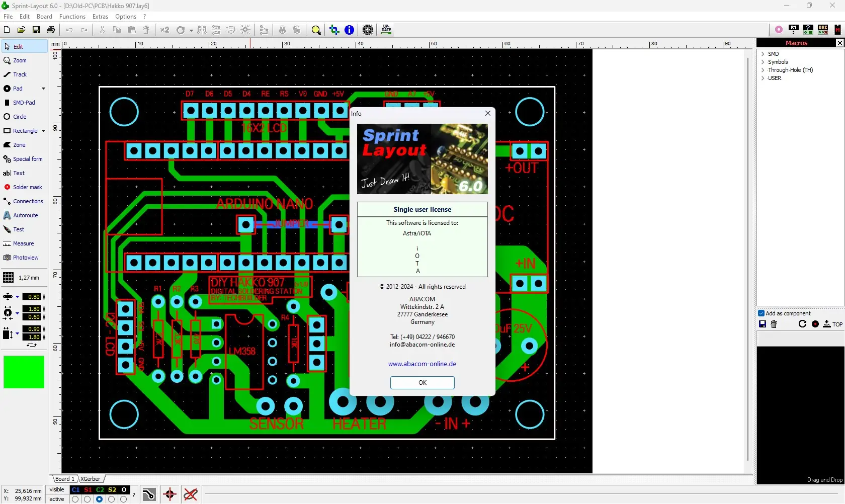
Task: Open the Pad tool dropdown arrow
Action: click(x=43, y=89)
